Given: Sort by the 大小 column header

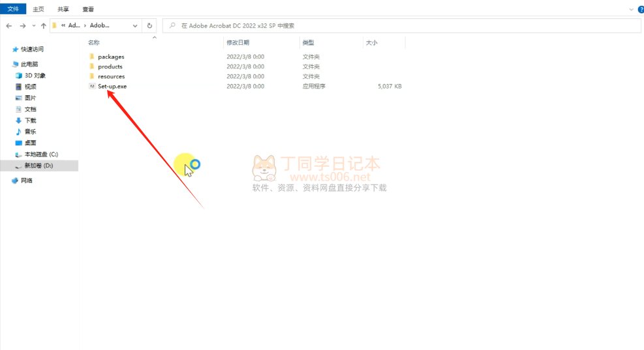Looking at the screenshot, I should pyautogui.click(x=371, y=42).
